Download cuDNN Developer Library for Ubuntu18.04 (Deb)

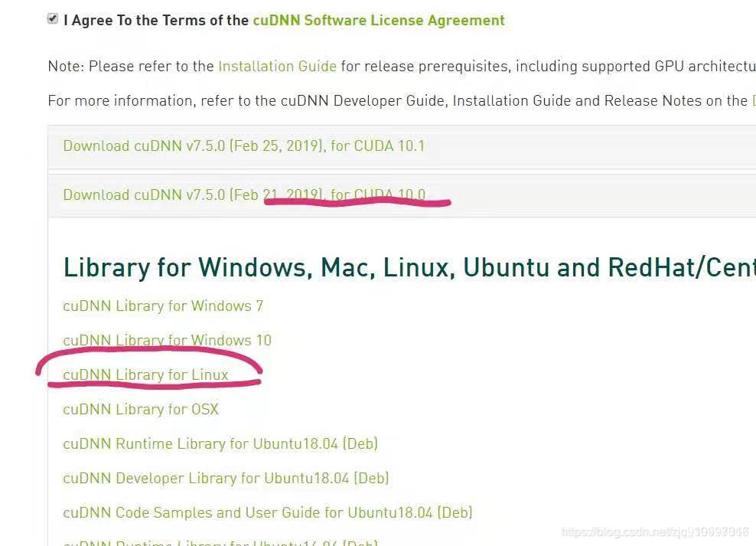tap(226, 479)
